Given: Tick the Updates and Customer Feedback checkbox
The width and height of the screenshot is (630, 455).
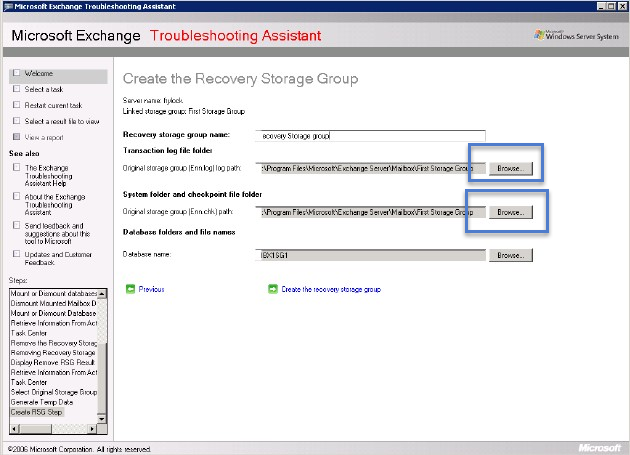Looking at the screenshot, I should (16, 254).
